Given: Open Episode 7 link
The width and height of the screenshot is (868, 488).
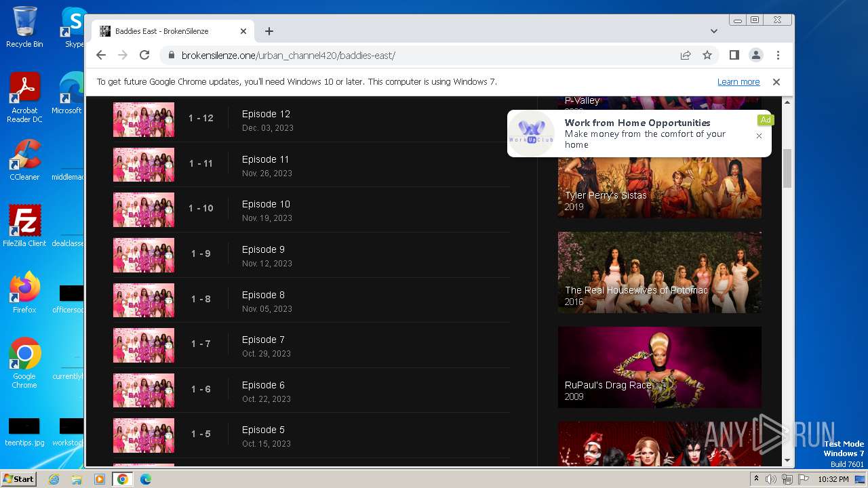Looking at the screenshot, I should tap(263, 340).
